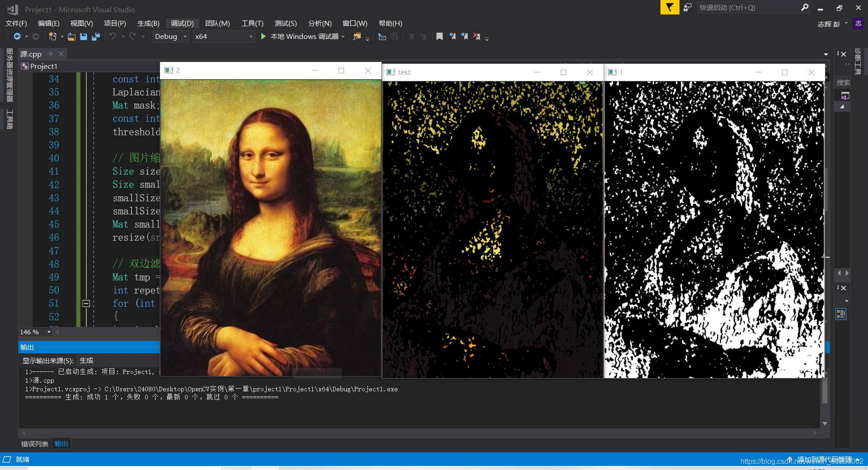Click the Mona Lisa image in window 2
Screen dimensions: 868x470
point(271,228)
